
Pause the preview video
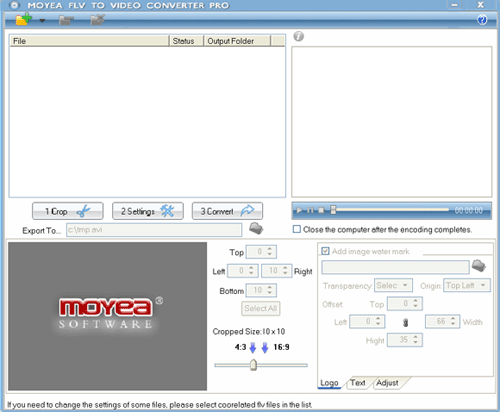pyautogui.click(x=310, y=210)
